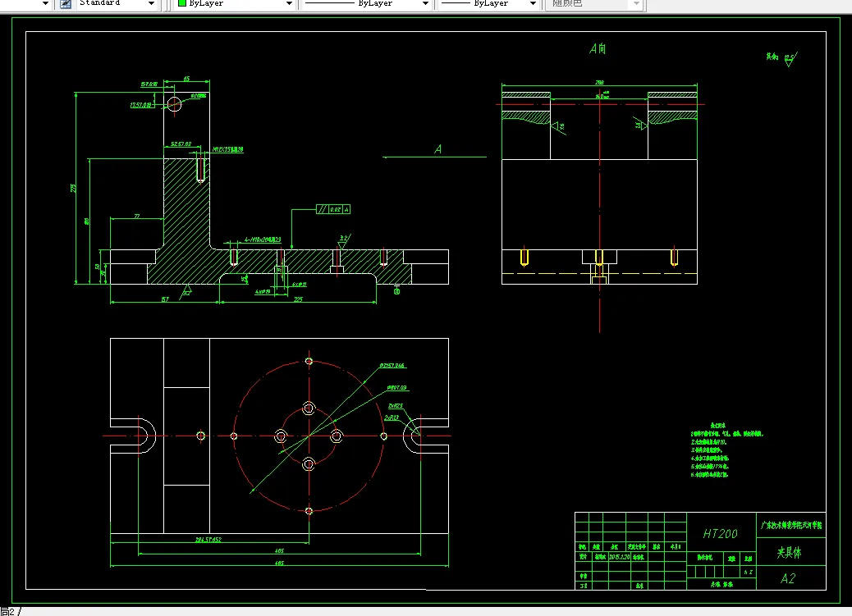Select the datum A tolerance frame cell

pyautogui.click(x=346, y=209)
